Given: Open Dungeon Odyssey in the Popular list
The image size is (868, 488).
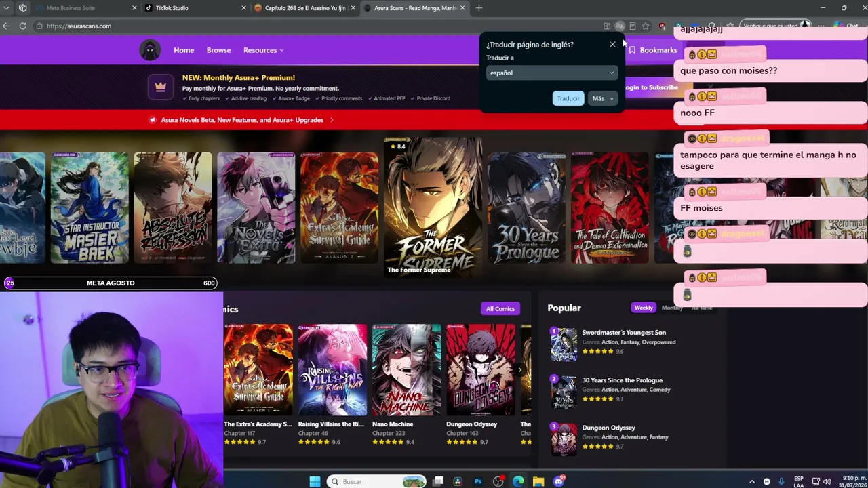Looking at the screenshot, I should point(608,428).
